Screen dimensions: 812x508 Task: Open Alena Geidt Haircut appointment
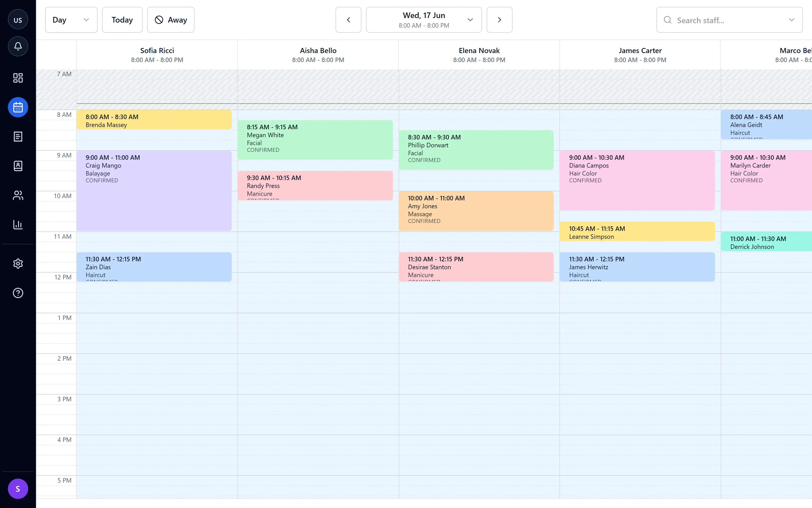pyautogui.click(x=766, y=125)
